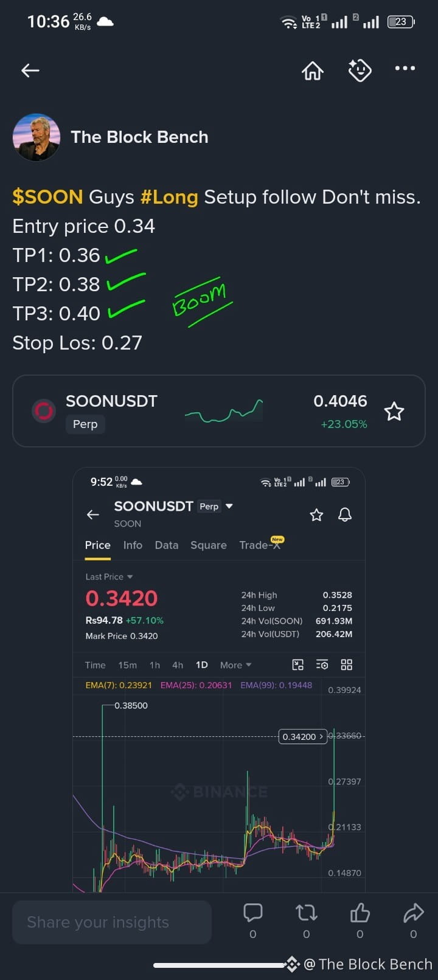Select the 4h timeframe tab

[x=178, y=665]
